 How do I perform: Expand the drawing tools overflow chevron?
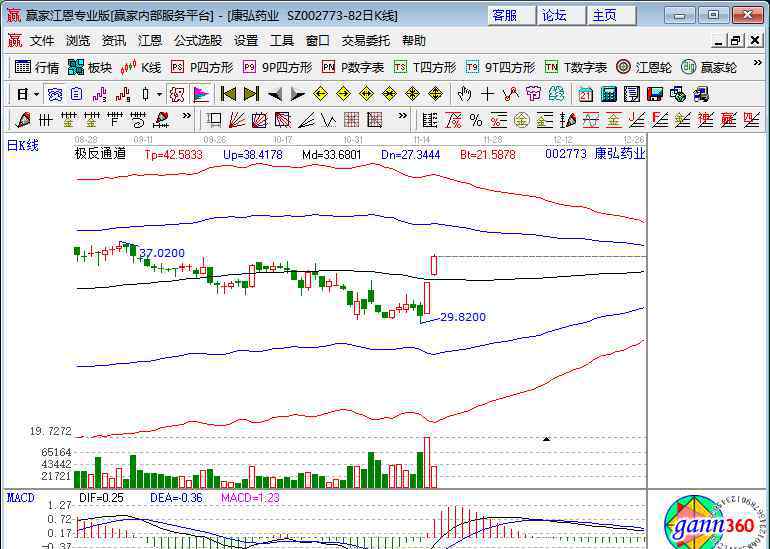click(x=187, y=116)
